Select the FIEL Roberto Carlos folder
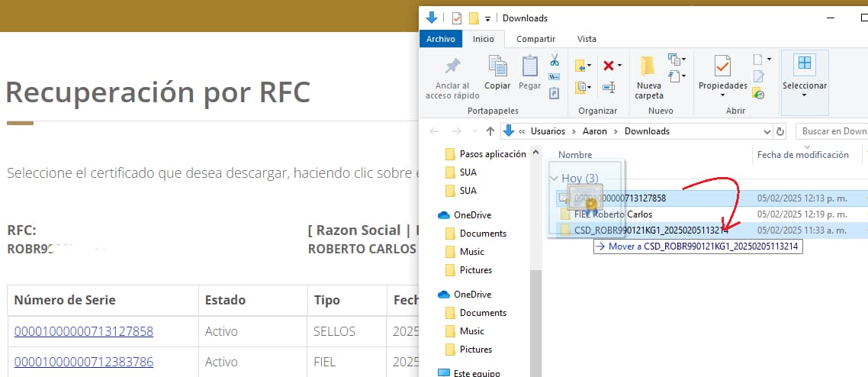The height and width of the screenshot is (377, 868). point(613,214)
